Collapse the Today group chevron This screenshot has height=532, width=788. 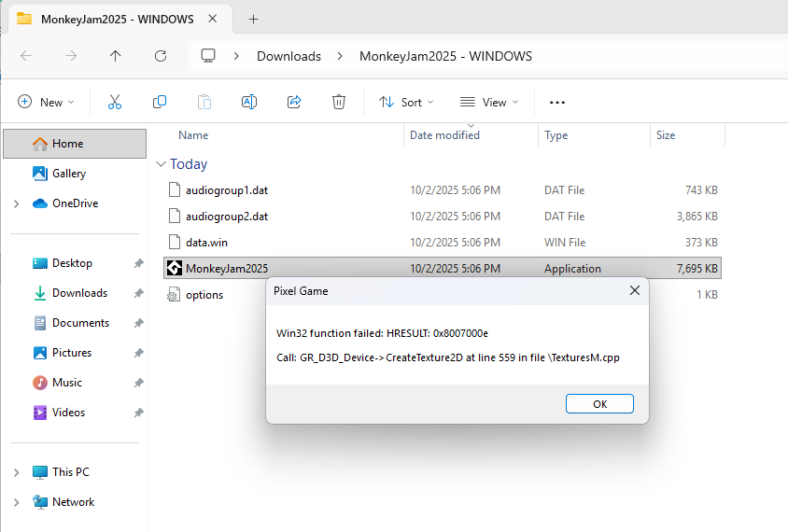click(161, 164)
